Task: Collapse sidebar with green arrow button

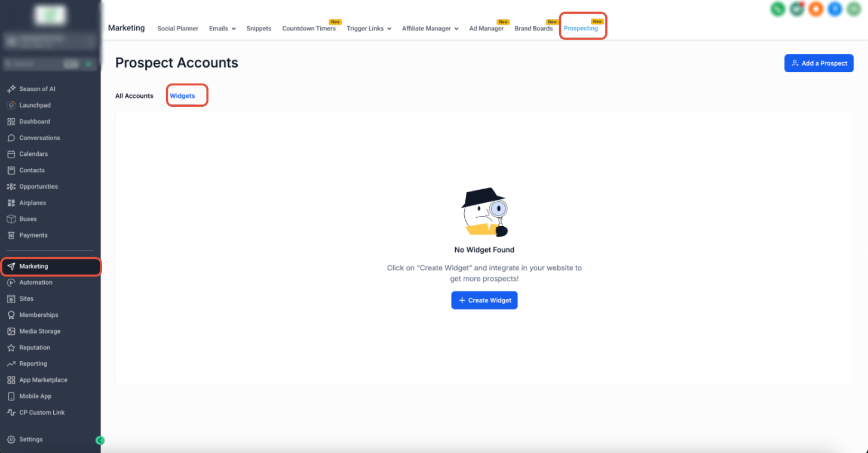Action: [x=100, y=440]
